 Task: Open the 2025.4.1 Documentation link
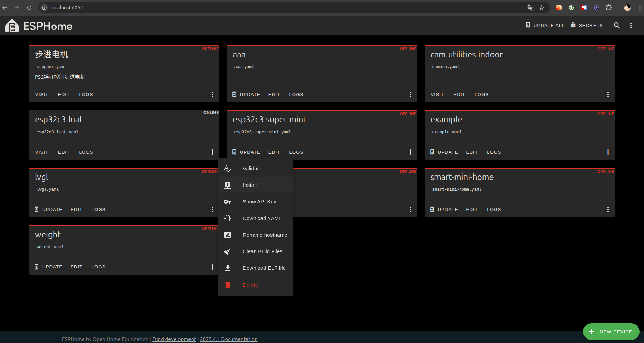point(229,339)
